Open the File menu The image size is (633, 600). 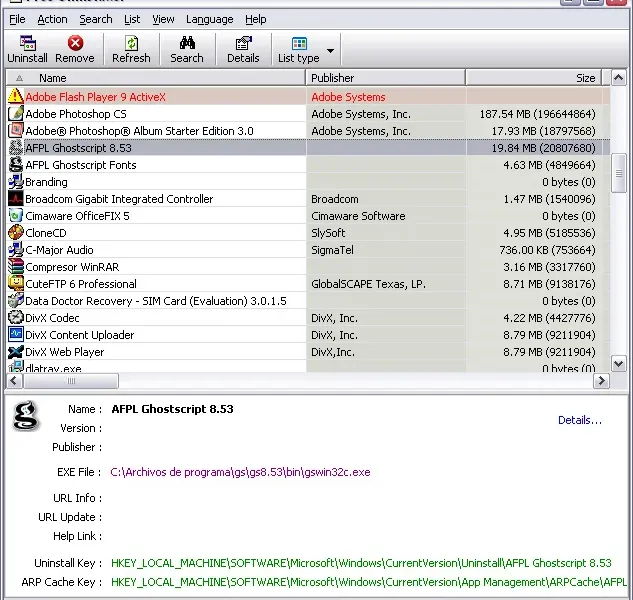point(17,19)
